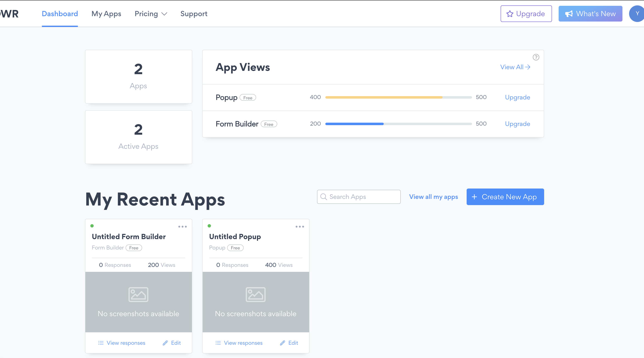Click the star Upgrade button in the header
Viewport: 644px width, 358px height.
click(526, 14)
